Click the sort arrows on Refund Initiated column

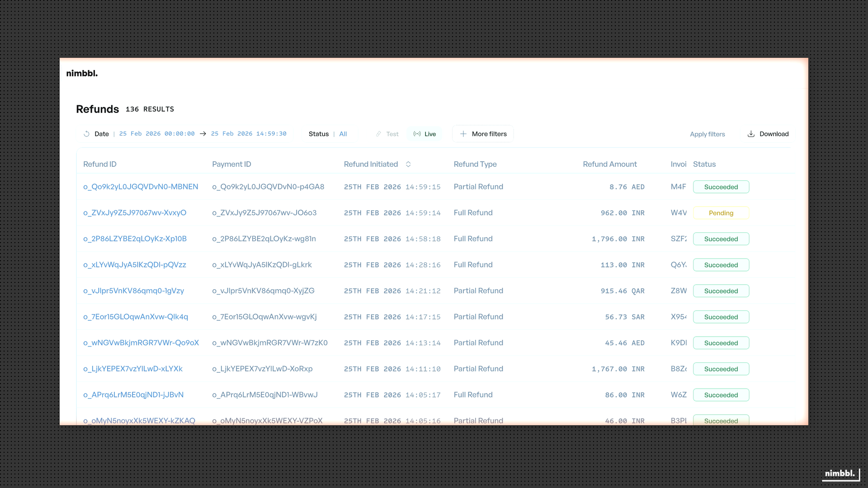pos(408,164)
